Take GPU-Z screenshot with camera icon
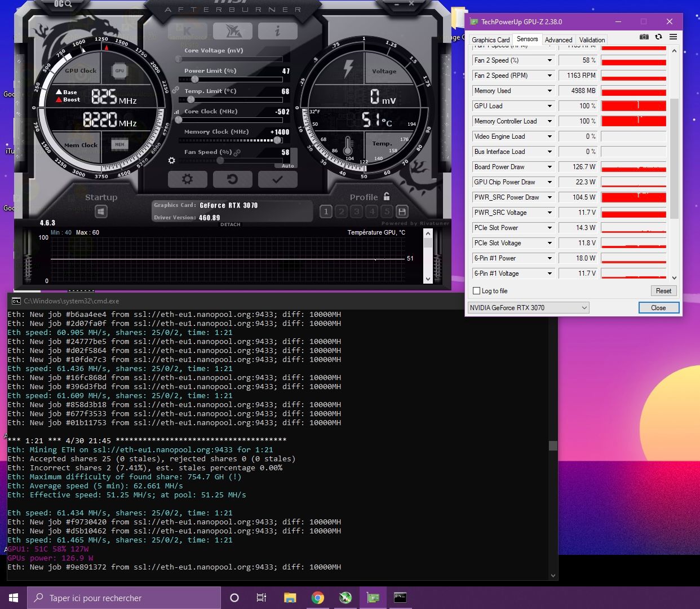700x609 pixels. (644, 37)
